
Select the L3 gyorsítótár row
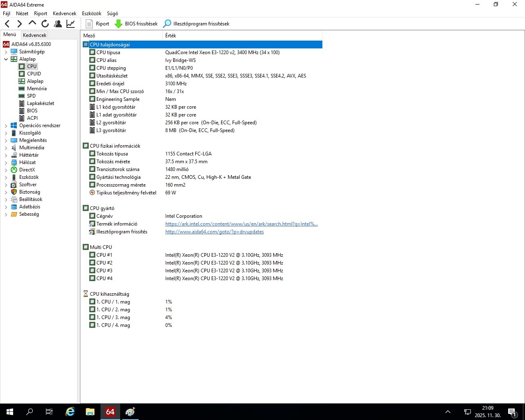tap(202, 130)
